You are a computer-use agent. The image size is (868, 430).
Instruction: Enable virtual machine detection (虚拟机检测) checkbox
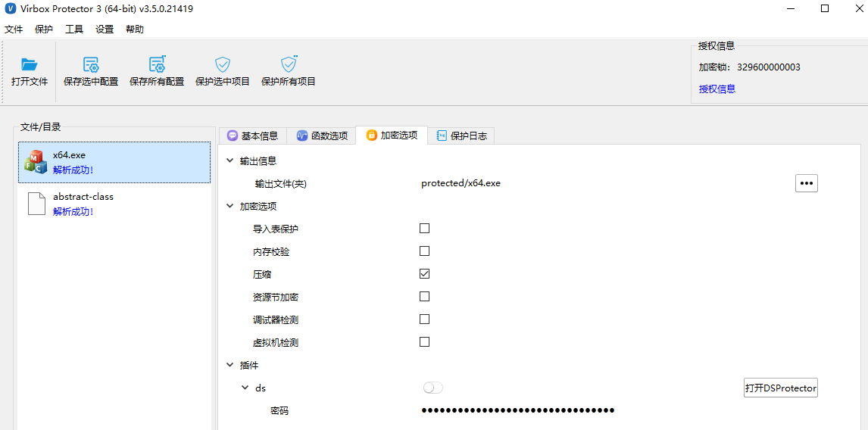pyautogui.click(x=425, y=341)
